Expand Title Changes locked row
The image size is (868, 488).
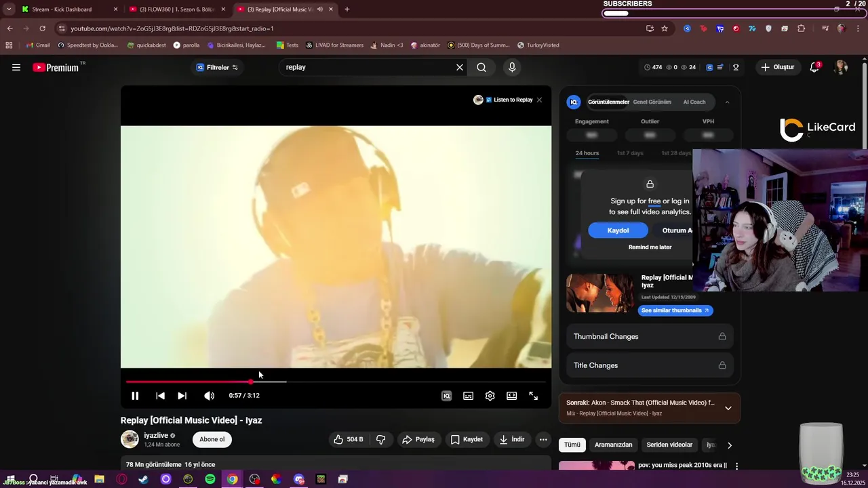(x=649, y=365)
